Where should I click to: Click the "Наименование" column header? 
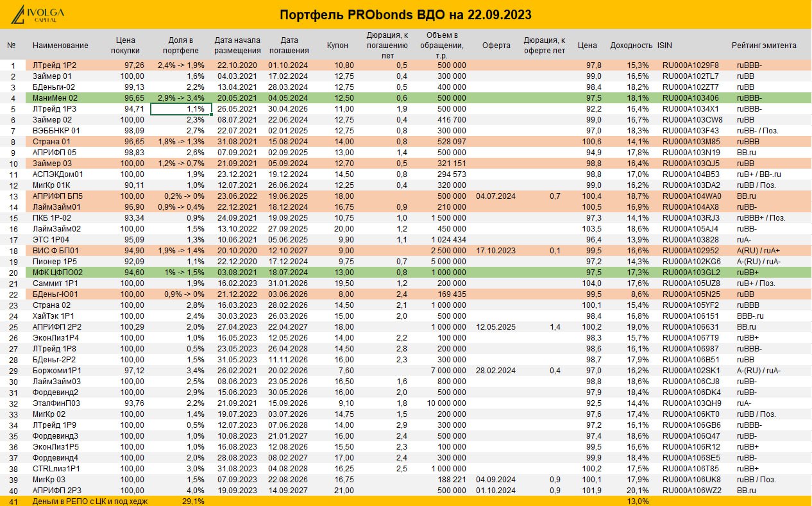coord(60,46)
